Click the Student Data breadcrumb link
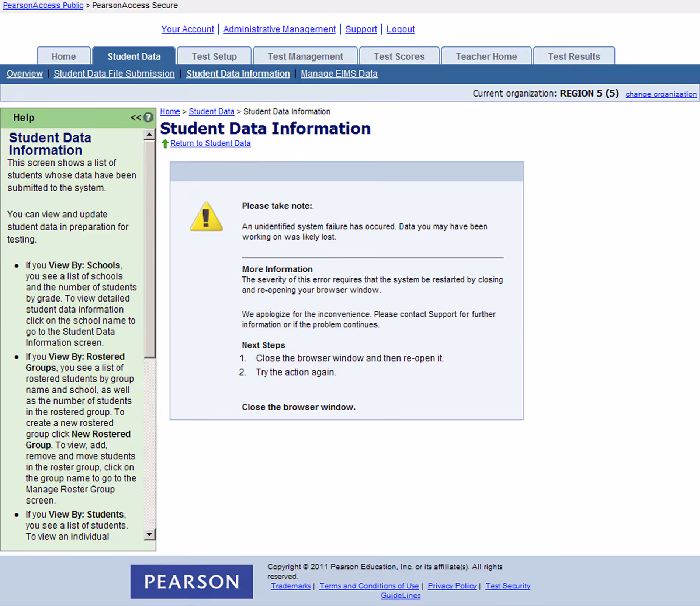Image resolution: width=700 pixels, height=606 pixels. point(212,112)
